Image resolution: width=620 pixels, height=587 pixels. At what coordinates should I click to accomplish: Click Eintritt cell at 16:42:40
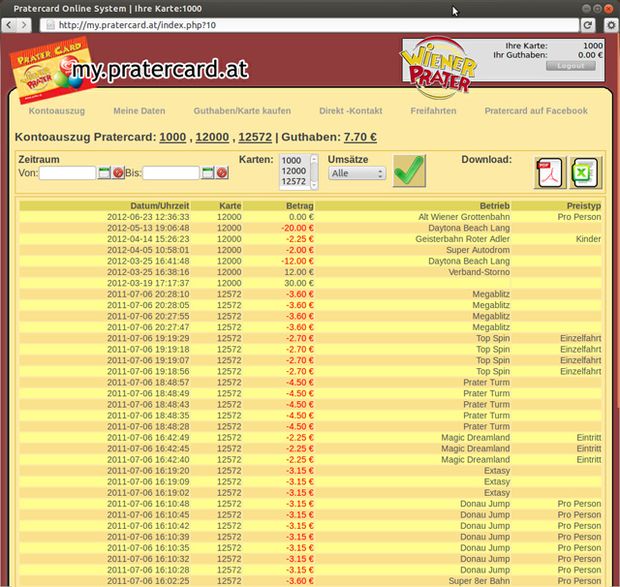589,460
